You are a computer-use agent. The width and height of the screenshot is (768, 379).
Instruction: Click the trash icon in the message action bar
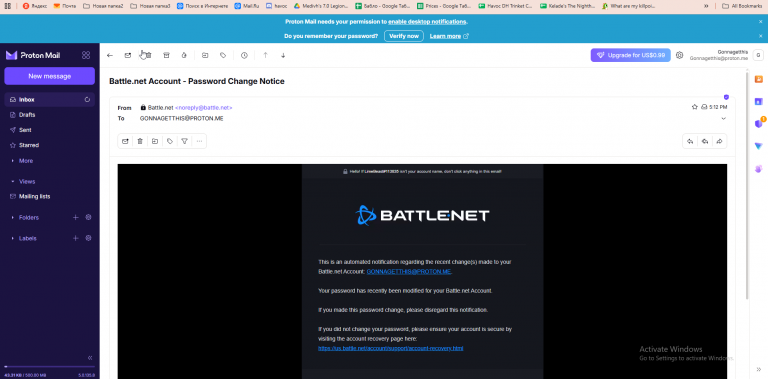pyautogui.click(x=140, y=141)
